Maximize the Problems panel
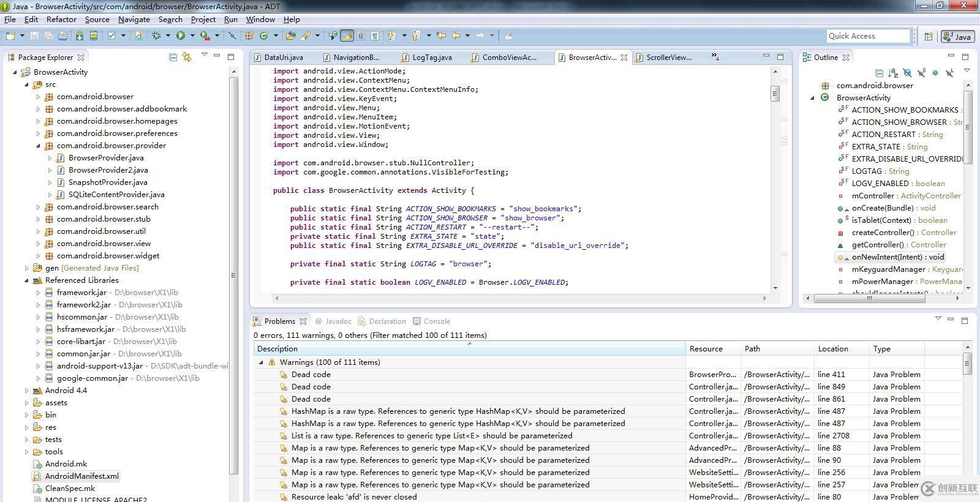This screenshot has width=980, height=502. pos(965,320)
